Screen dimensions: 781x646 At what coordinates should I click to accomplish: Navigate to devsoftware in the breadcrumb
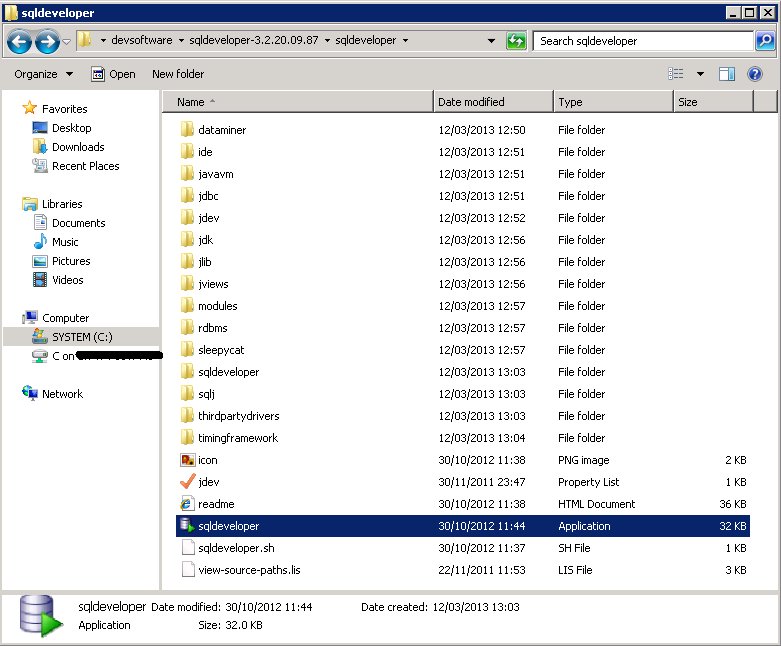[141, 40]
